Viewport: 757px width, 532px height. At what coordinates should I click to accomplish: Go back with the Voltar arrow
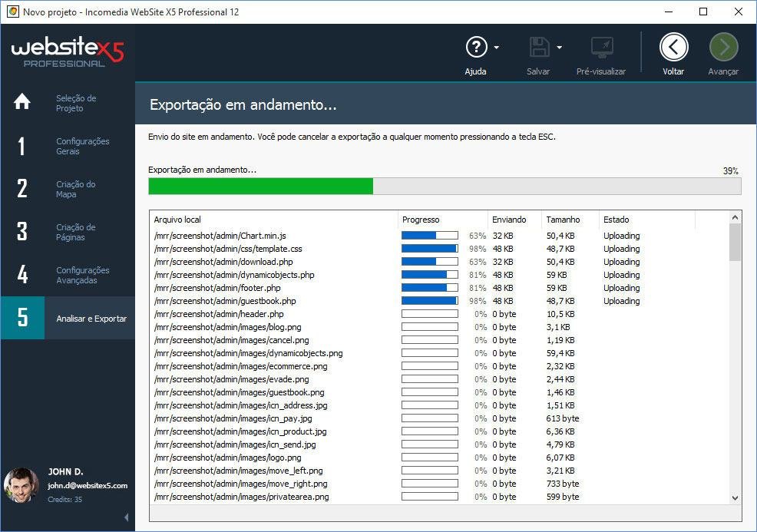673,48
